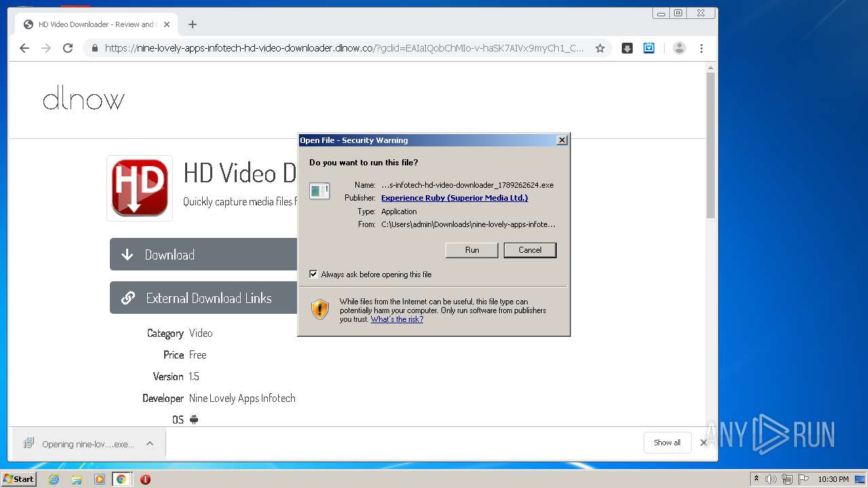Click the security shield warning icon
Screen dimensions: 868x488
point(320,310)
